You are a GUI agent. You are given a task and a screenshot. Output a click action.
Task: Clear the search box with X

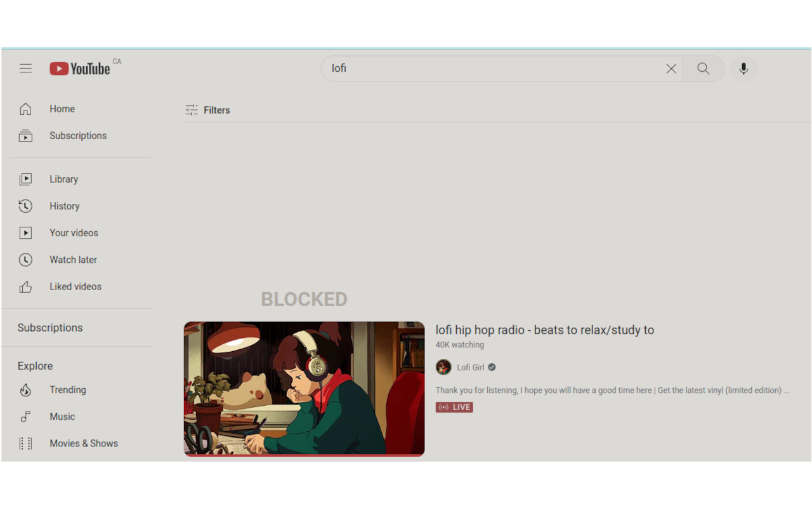tap(671, 69)
